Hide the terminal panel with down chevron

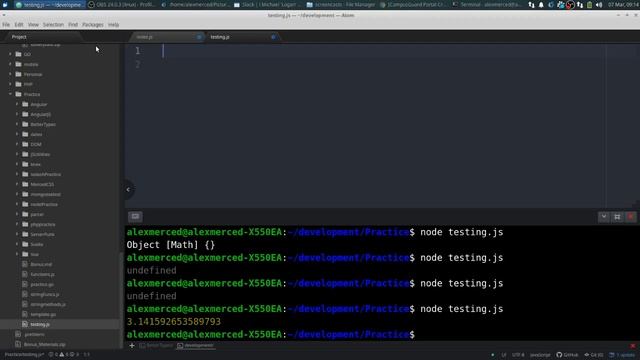point(603,217)
